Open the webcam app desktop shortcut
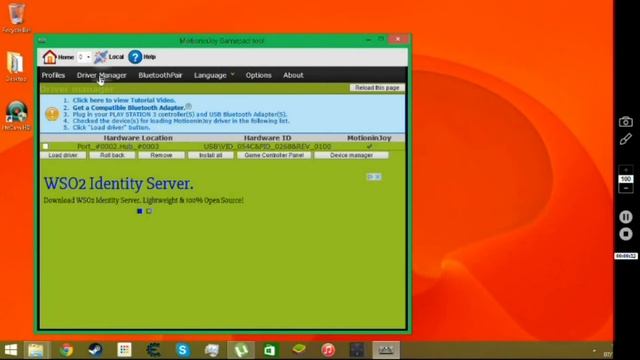Image resolution: width=640 pixels, height=360 pixels. coord(16,116)
